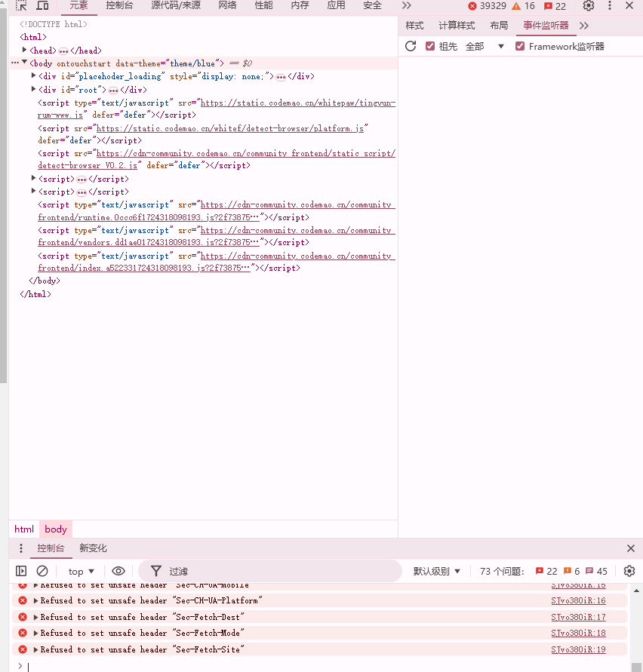Expand the second collapsed script node
Screen dimensions: 643x672
click(x=33, y=191)
